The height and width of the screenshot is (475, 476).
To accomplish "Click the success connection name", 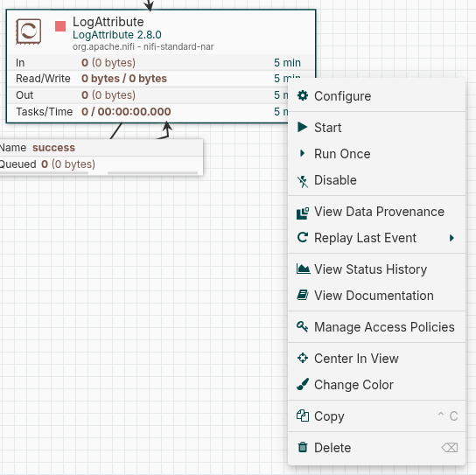I will click(x=53, y=148).
